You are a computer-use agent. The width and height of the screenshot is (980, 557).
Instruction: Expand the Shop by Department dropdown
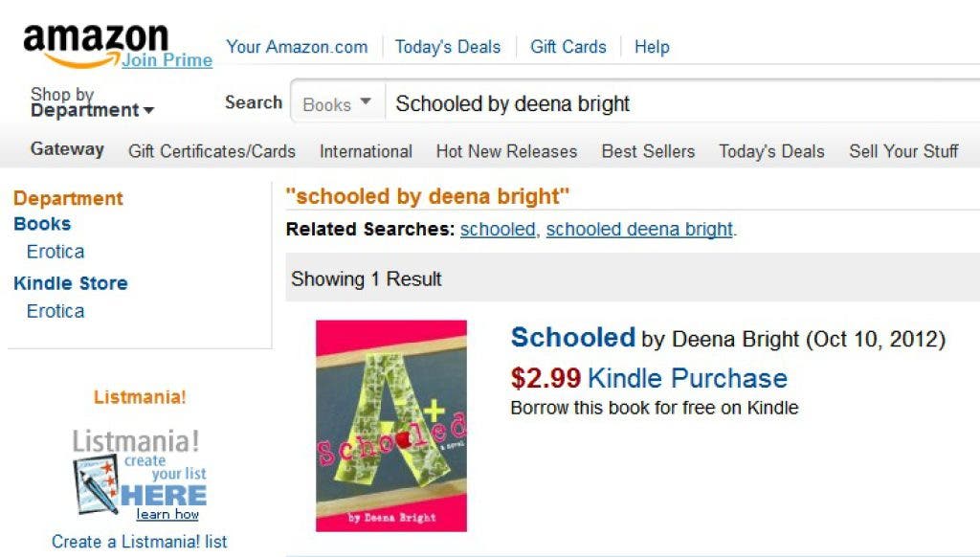[92, 102]
